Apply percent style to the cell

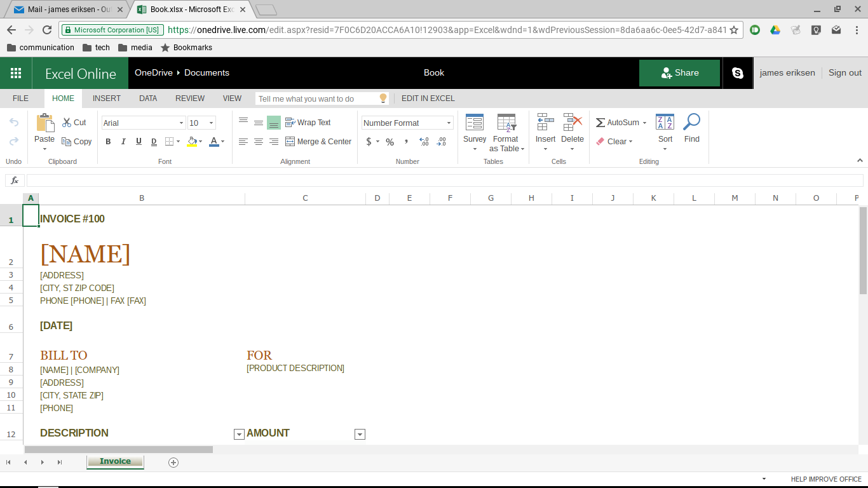pos(390,142)
